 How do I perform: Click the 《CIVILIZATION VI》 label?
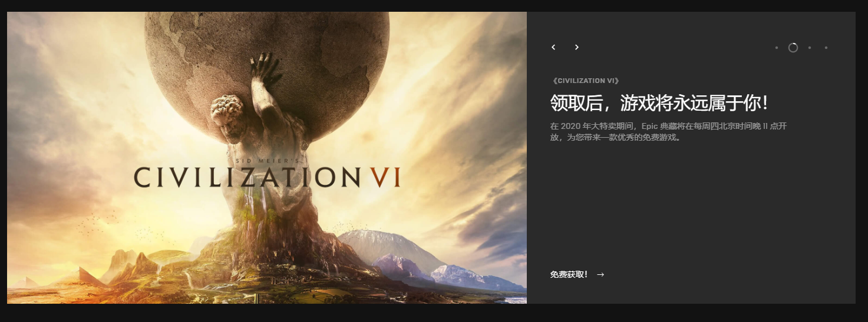point(585,81)
